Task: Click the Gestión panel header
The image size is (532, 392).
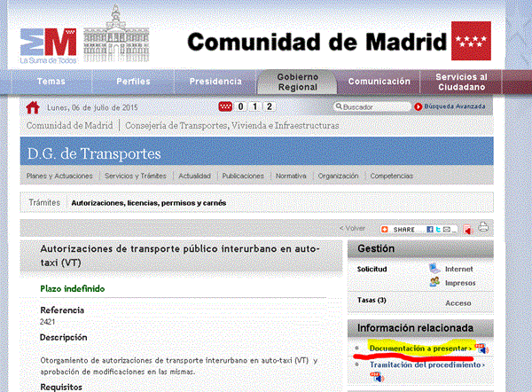Action: click(x=420, y=249)
